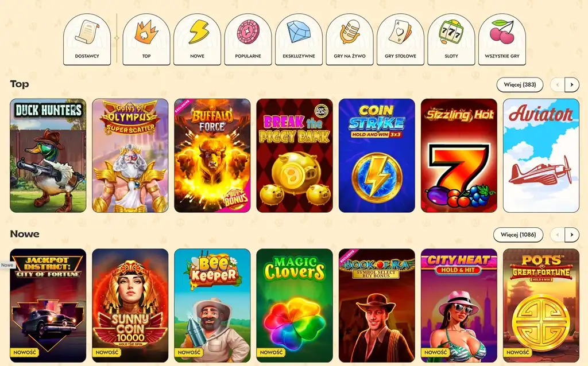Open the Ekskluzywne diamond category

point(299,40)
